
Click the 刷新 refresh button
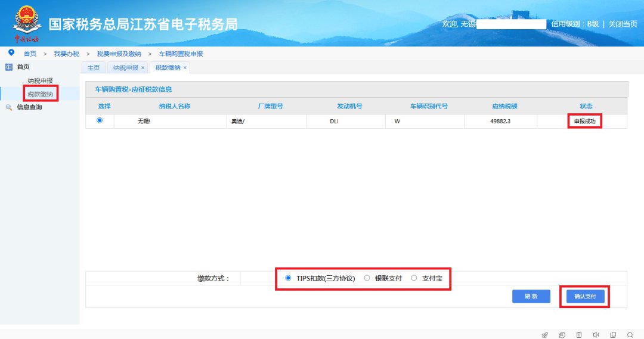[531, 296]
